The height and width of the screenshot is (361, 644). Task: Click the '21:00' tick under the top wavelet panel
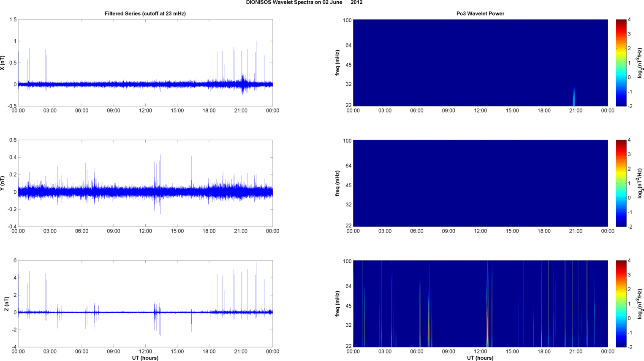pos(576,111)
